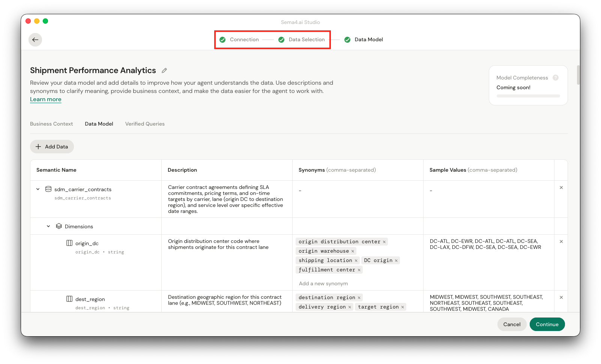Collapse the sdm_carrier_contracts tree node
Image resolution: width=601 pixels, height=364 pixels.
(x=38, y=189)
